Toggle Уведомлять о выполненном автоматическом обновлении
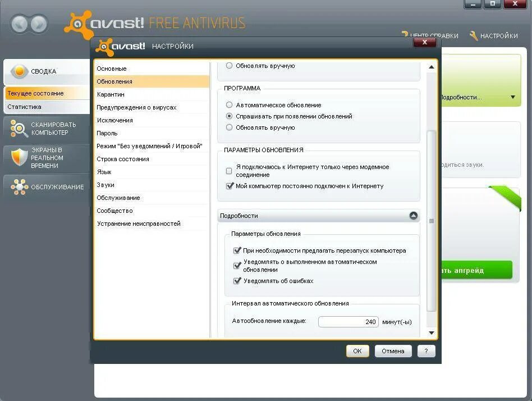Screen dimensions: 532x401 coord(237,266)
